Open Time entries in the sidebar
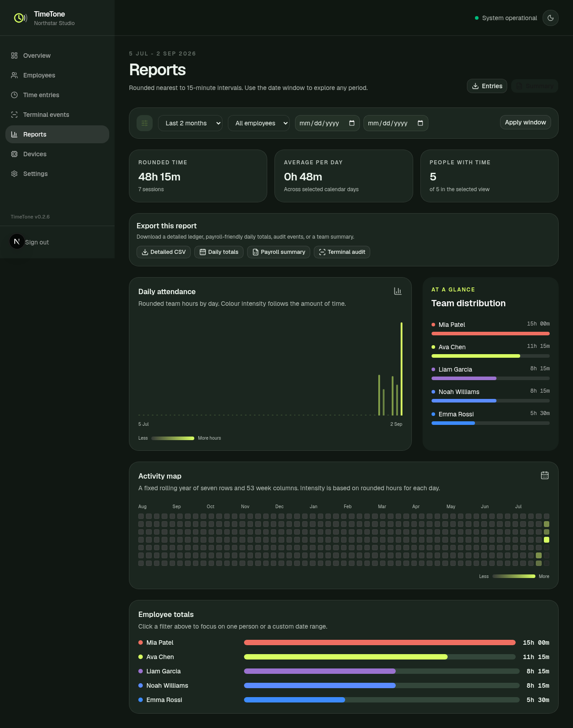The image size is (573, 728). click(57, 95)
